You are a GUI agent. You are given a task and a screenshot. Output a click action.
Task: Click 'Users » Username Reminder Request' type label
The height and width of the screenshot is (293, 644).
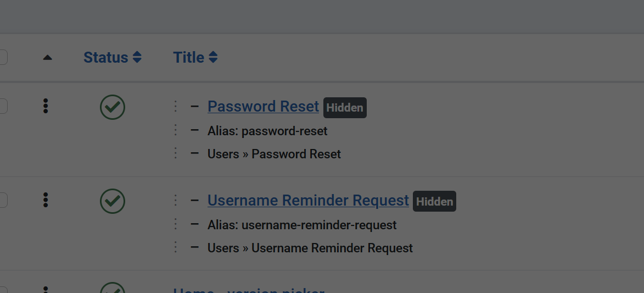click(x=310, y=248)
